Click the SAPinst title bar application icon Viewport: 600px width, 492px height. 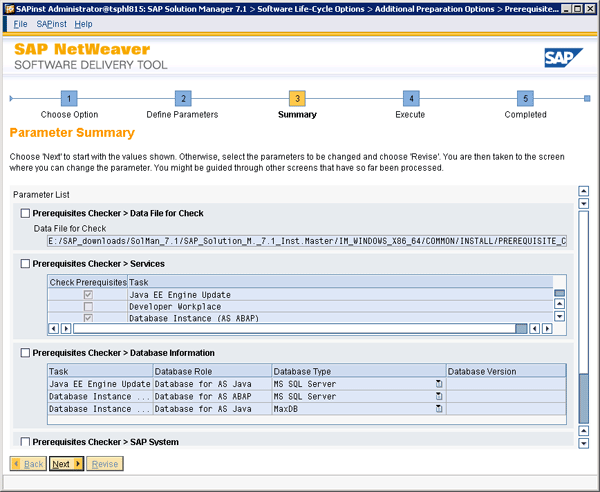coord(9,8)
